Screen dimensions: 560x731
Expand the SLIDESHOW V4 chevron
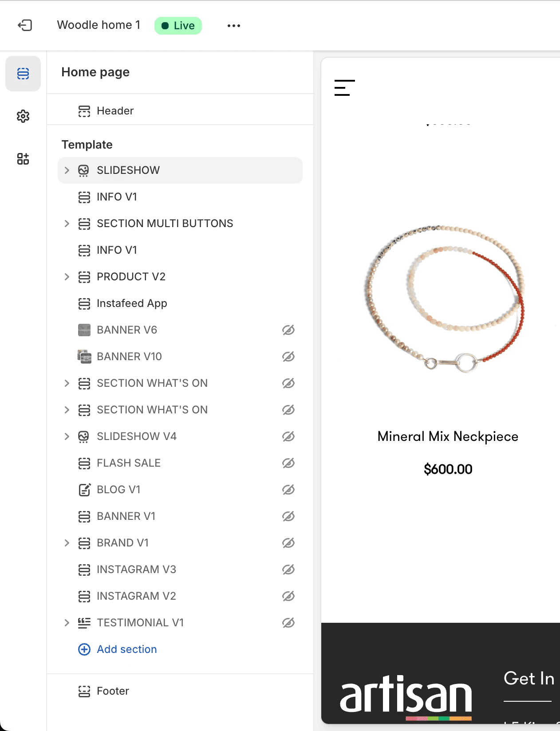[67, 436]
